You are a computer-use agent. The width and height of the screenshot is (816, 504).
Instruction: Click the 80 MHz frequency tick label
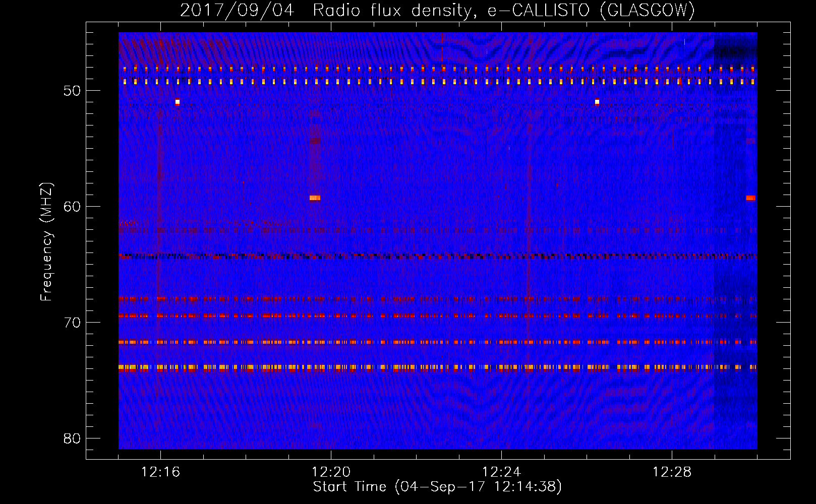72,438
